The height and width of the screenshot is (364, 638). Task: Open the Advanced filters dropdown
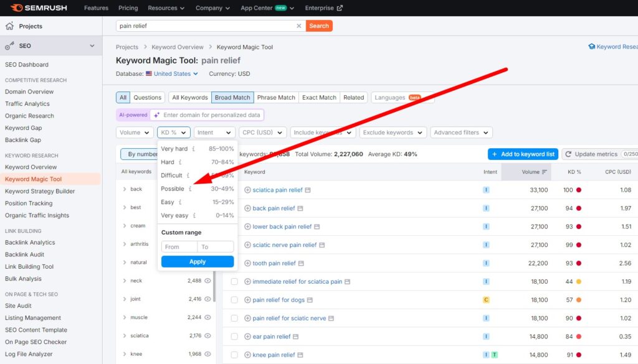pyautogui.click(x=461, y=133)
